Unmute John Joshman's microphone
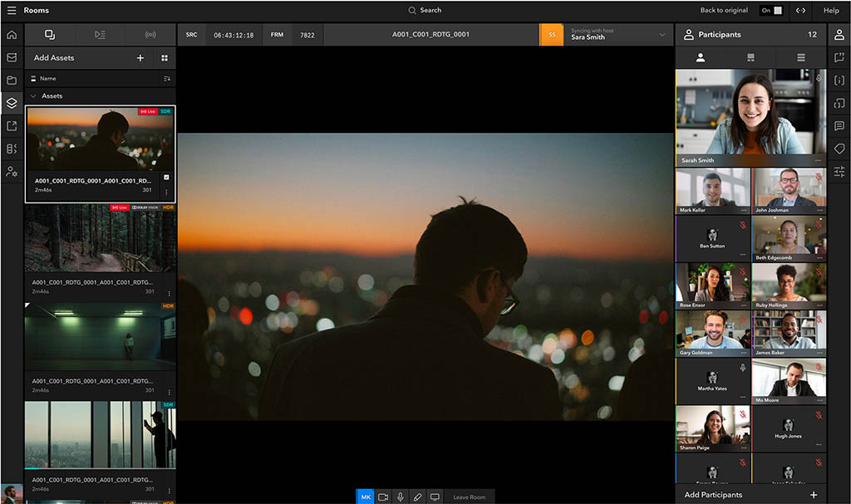Viewport: 851px width, 504px height. tap(819, 176)
